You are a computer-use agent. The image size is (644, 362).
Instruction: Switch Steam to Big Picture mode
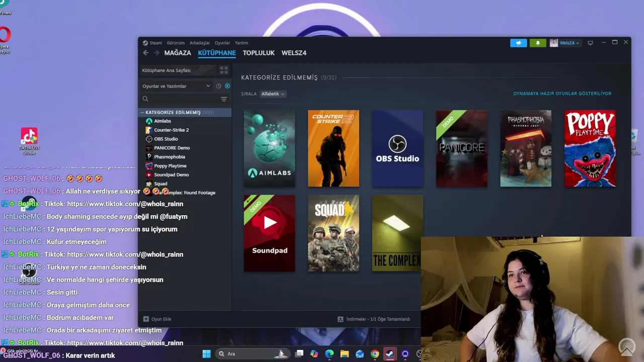point(590,43)
